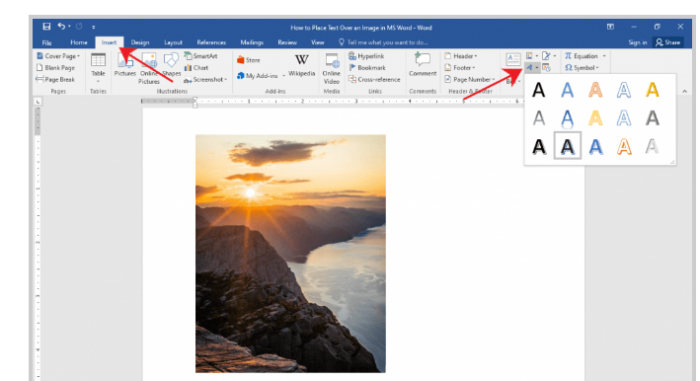Open the Footer dropdown

[460, 67]
